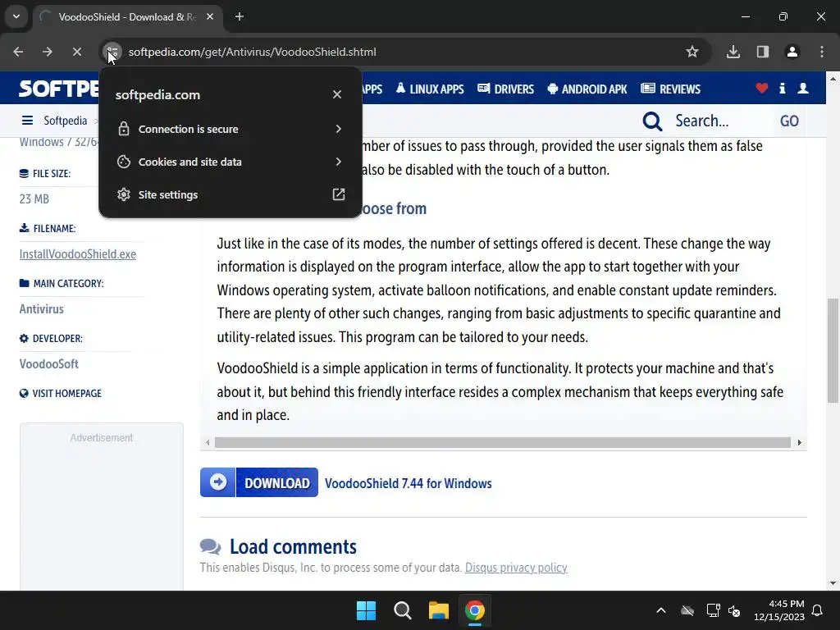Open the Chrome downloads icon
Image resolution: width=840 pixels, height=630 pixels.
733,52
